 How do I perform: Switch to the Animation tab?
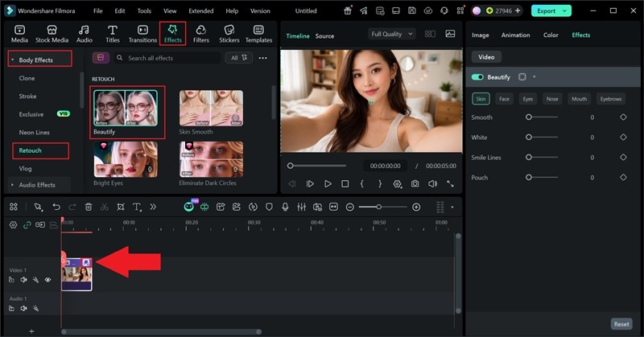515,35
